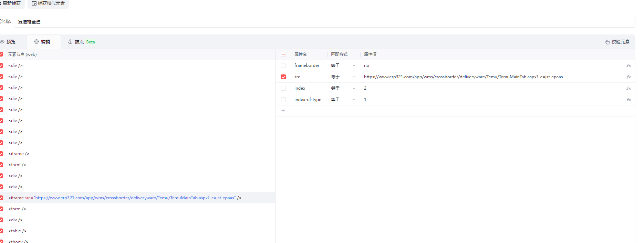Viewport: 644px width, 243px height.
Task: Click the 重新捕获 recapture button
Action: (10, 3)
